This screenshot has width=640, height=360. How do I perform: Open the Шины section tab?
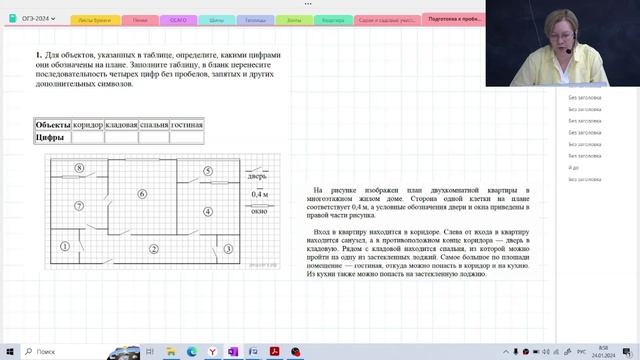click(217, 20)
